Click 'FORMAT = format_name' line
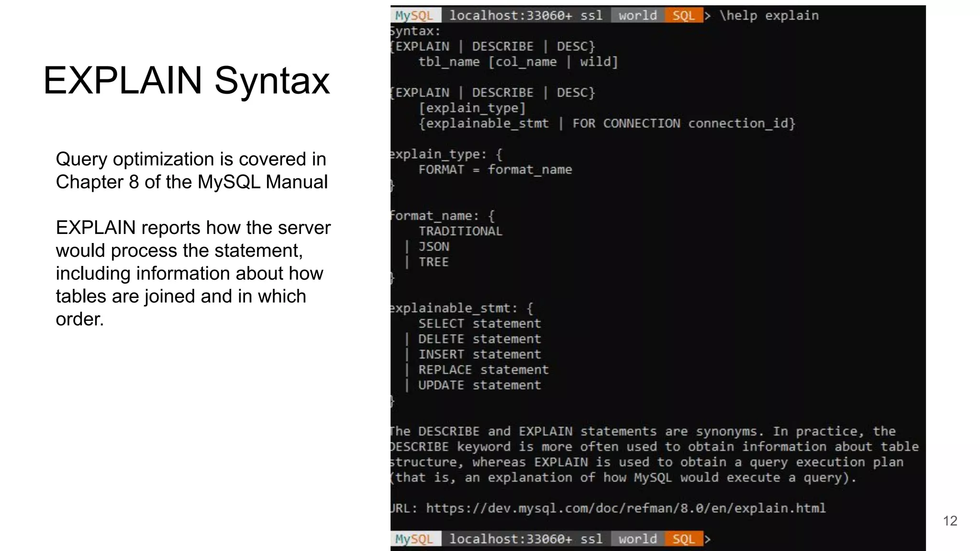Image resolution: width=980 pixels, height=551 pixels. [x=495, y=170]
